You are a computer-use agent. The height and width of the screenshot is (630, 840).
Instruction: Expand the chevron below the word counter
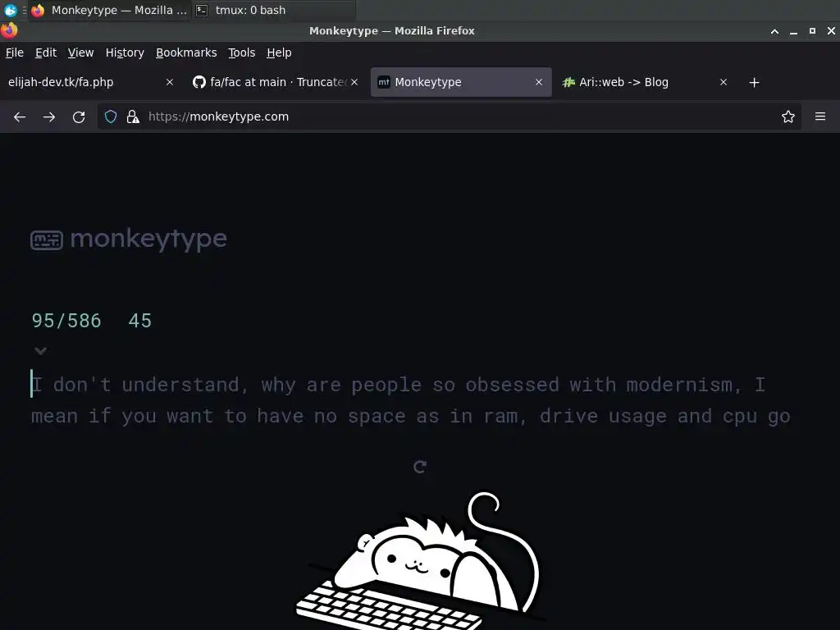(40, 351)
